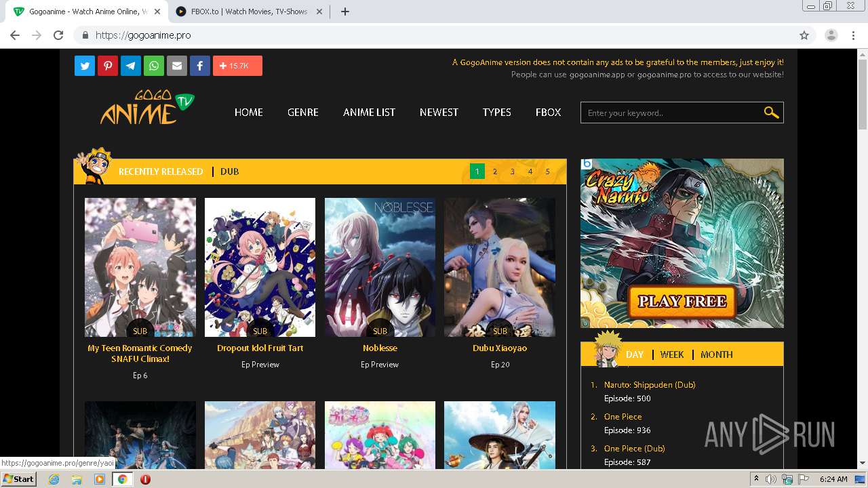Image resolution: width=868 pixels, height=488 pixels.
Task: Click the network icon in system tray
Action: [x=787, y=479]
